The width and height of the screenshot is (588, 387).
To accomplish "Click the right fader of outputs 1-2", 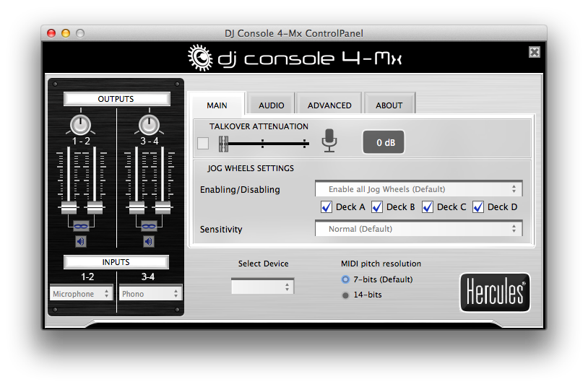I will click(x=95, y=207).
